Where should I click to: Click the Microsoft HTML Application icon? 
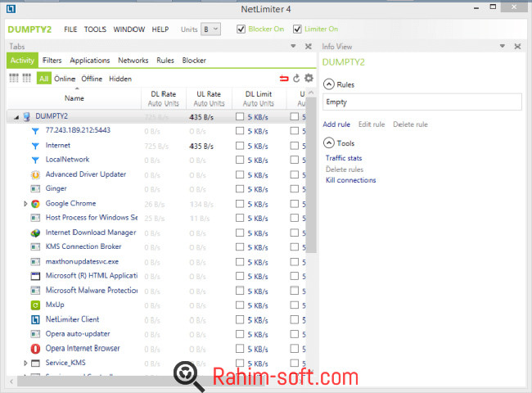click(x=35, y=276)
